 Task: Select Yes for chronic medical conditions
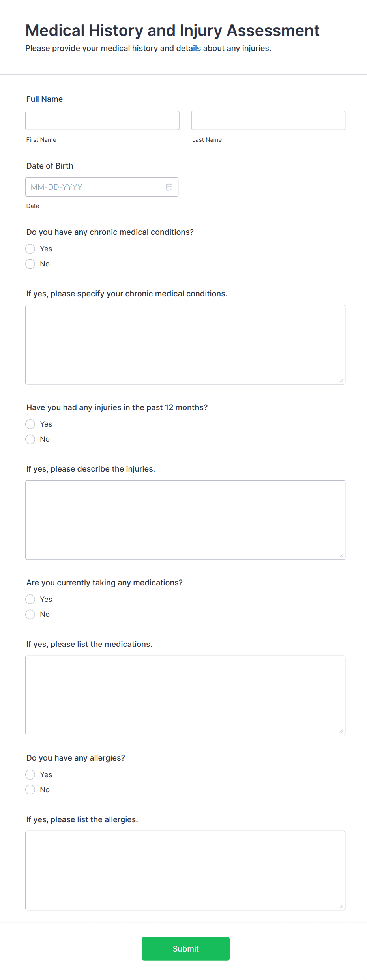[x=30, y=249]
